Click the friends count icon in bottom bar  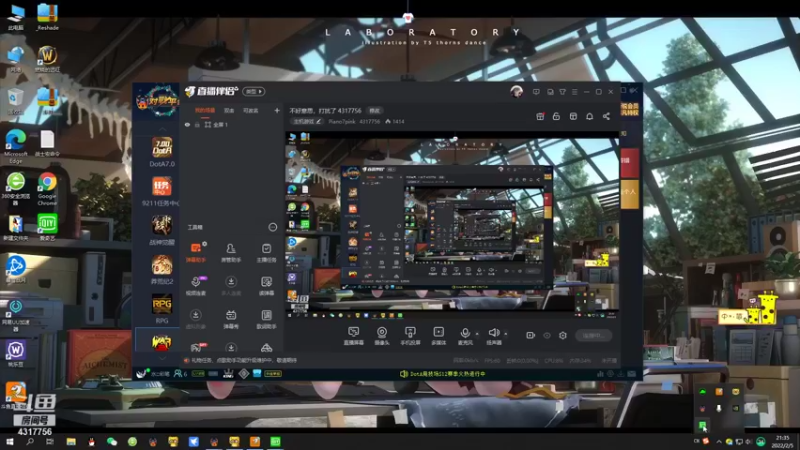pos(180,373)
